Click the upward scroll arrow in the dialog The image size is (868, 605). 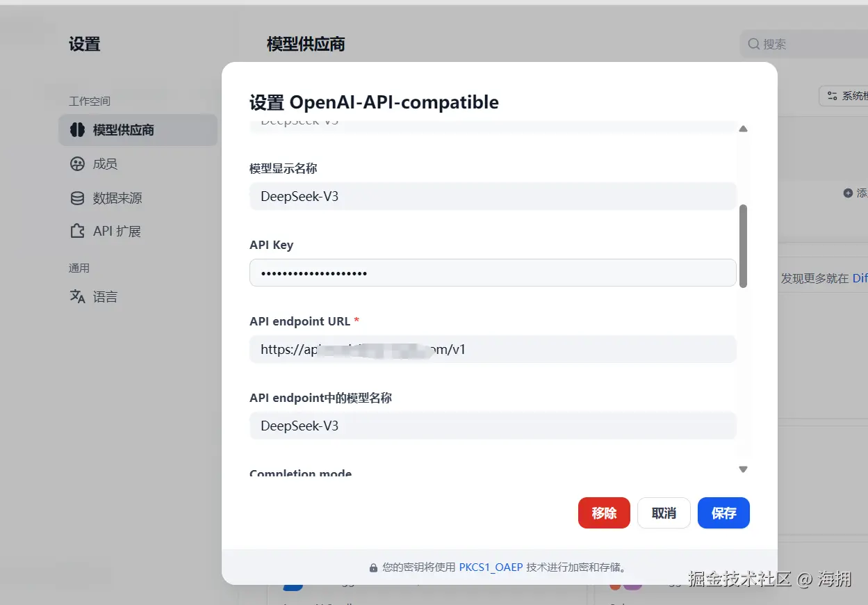(x=743, y=129)
